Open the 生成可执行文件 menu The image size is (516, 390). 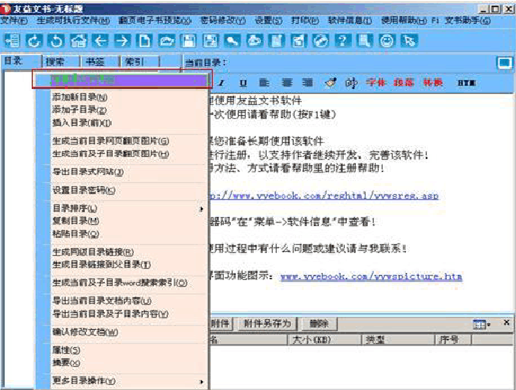73,21
